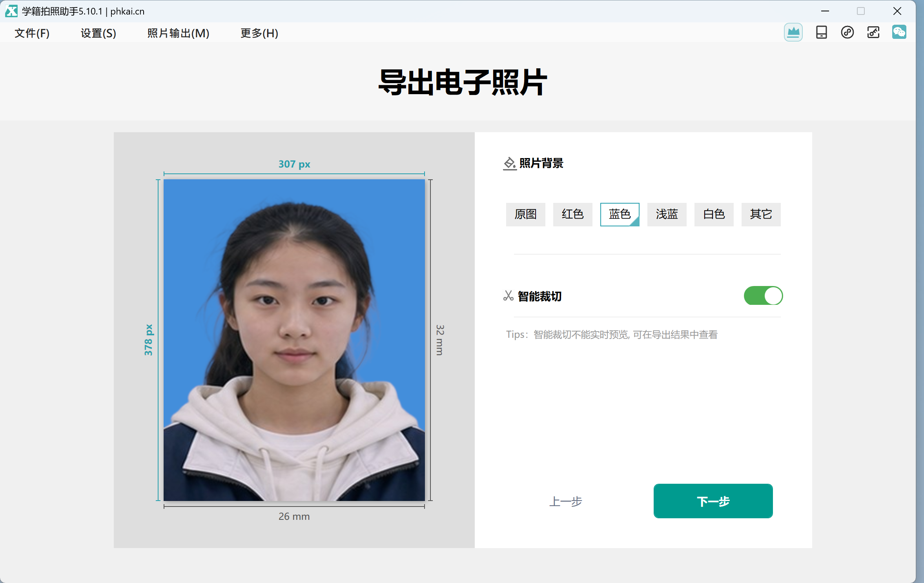Open the crown VIP membership icon
924x583 pixels.
(x=793, y=32)
